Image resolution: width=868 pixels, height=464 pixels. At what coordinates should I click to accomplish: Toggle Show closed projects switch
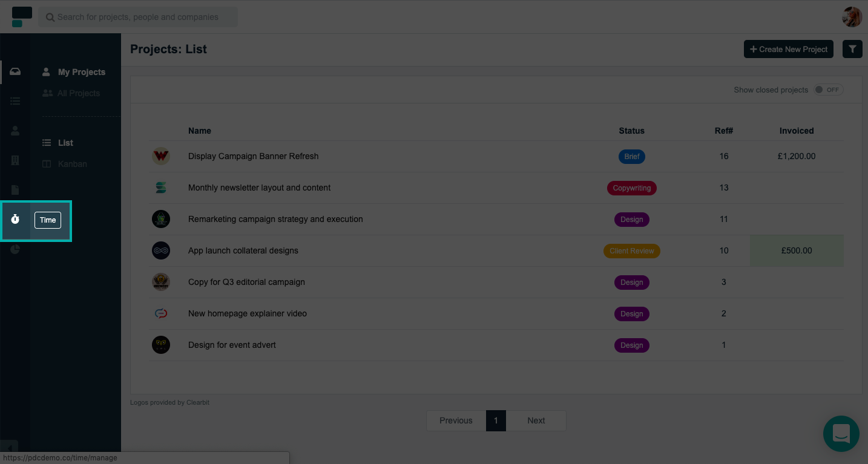pos(828,90)
